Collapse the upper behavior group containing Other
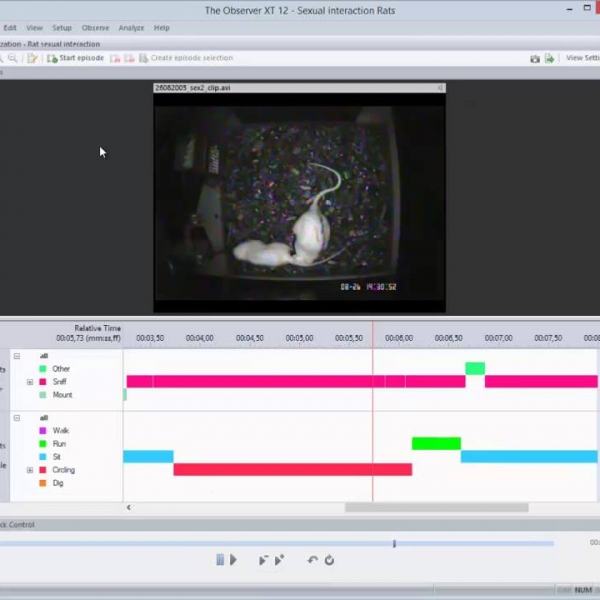Screen dimensions: 600x600 click(x=17, y=356)
